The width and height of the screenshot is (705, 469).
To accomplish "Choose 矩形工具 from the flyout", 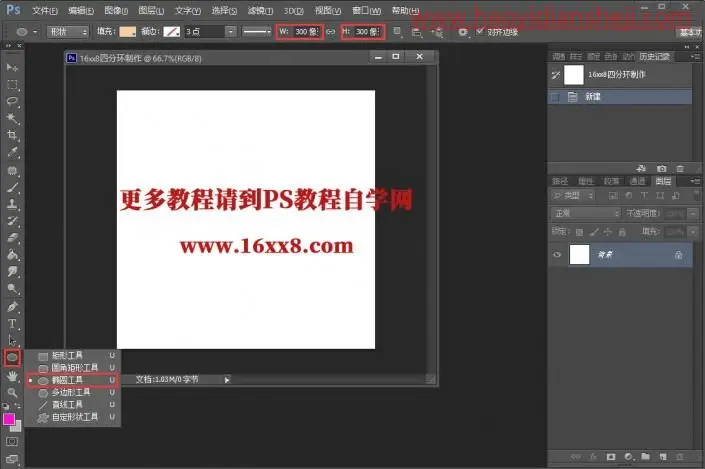I will [x=73, y=356].
